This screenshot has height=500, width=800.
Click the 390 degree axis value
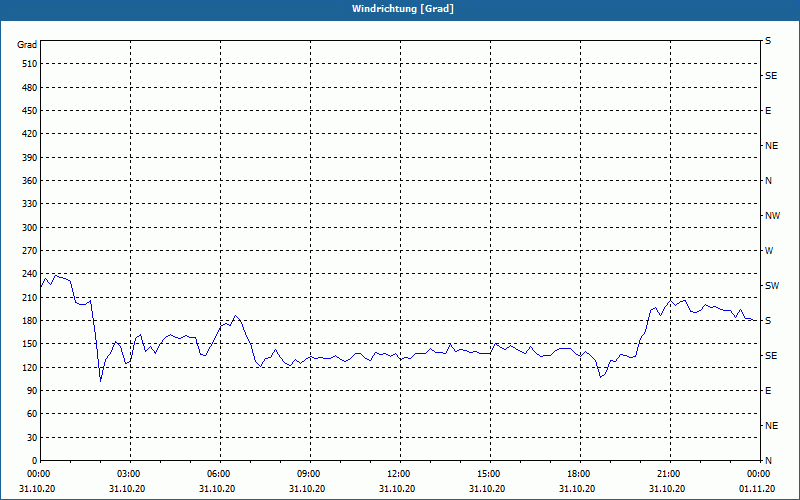coord(30,158)
